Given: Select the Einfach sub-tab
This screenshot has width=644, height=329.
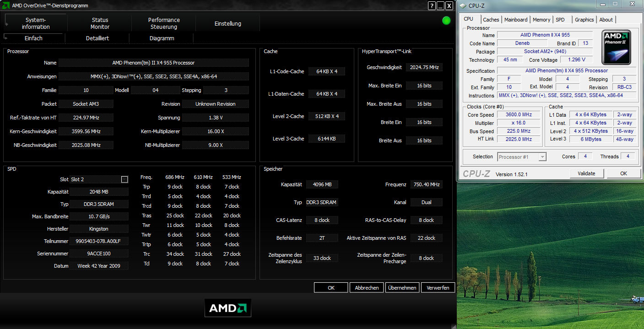Looking at the screenshot, I should [33, 38].
